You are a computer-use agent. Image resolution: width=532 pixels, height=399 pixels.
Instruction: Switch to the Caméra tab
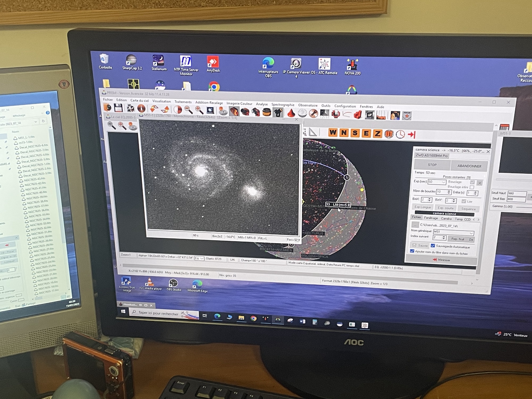(446, 218)
